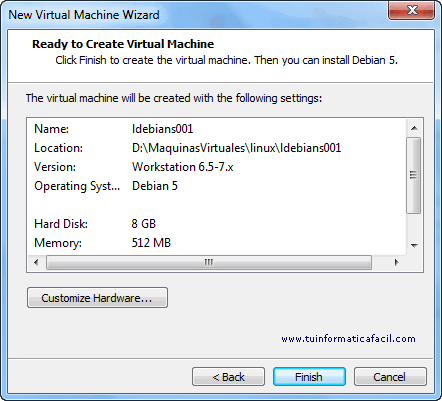The width and height of the screenshot is (442, 401).
Task: Open Customize Hardware settings
Action: click(97, 298)
